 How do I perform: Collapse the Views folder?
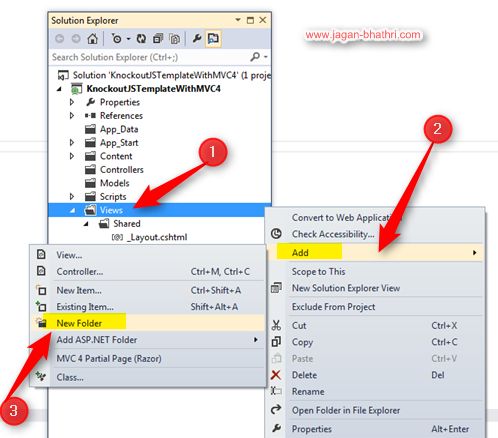tap(72, 210)
